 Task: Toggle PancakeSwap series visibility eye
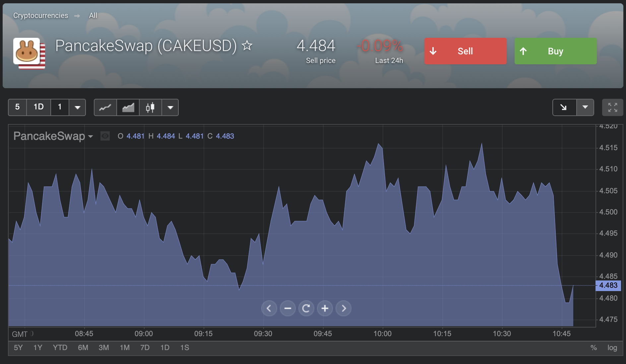click(105, 136)
